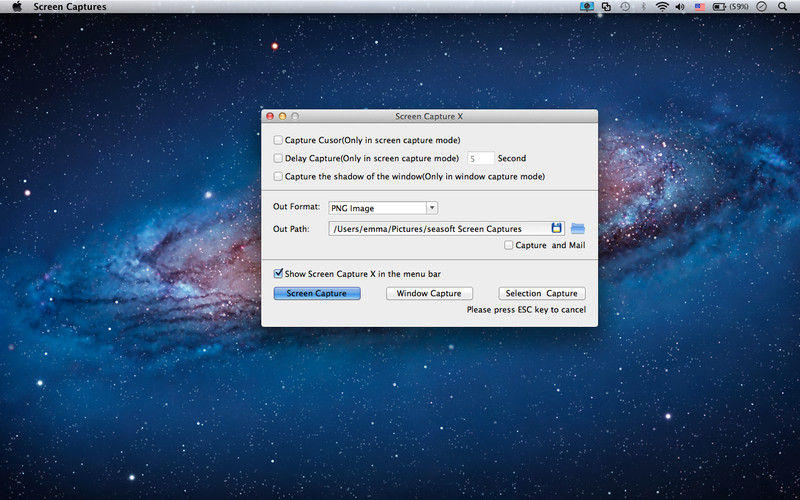Click the Selection Capture button
Viewport: 800px width, 500px height.
tap(542, 293)
